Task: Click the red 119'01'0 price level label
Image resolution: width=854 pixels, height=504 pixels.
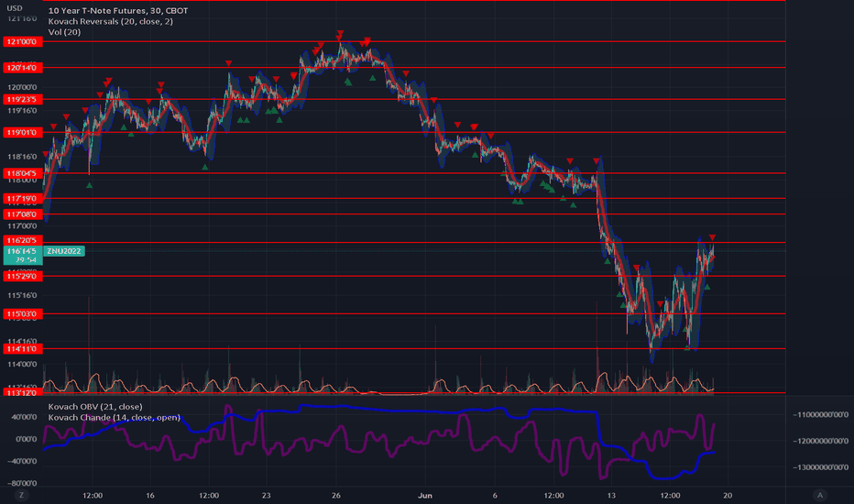Action: (x=22, y=132)
